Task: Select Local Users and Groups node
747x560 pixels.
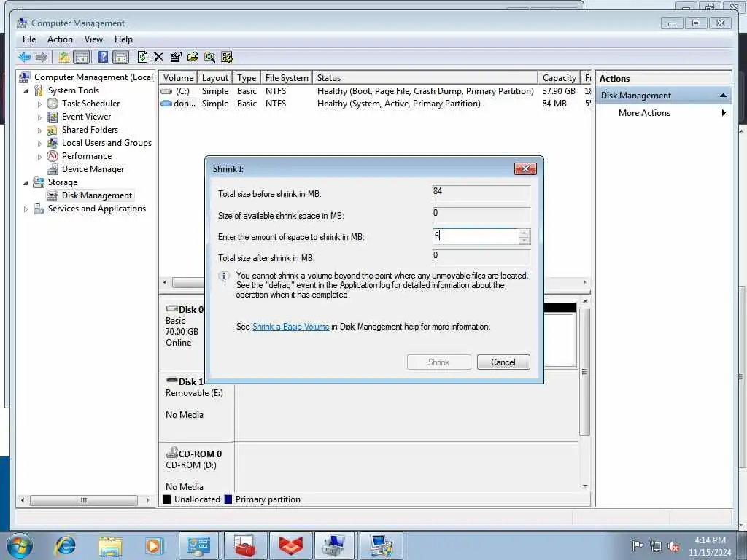Action: coord(107,143)
